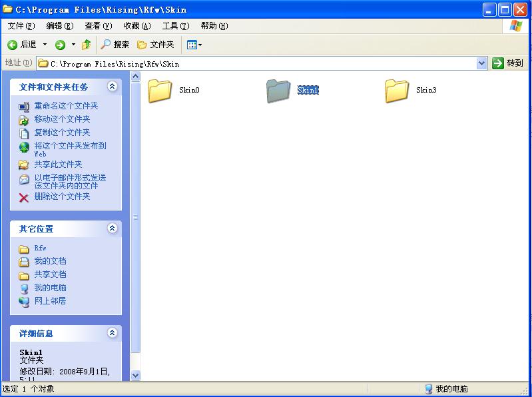Open 网上邻居 in other places
This screenshot has width=532, height=397.
(50, 301)
